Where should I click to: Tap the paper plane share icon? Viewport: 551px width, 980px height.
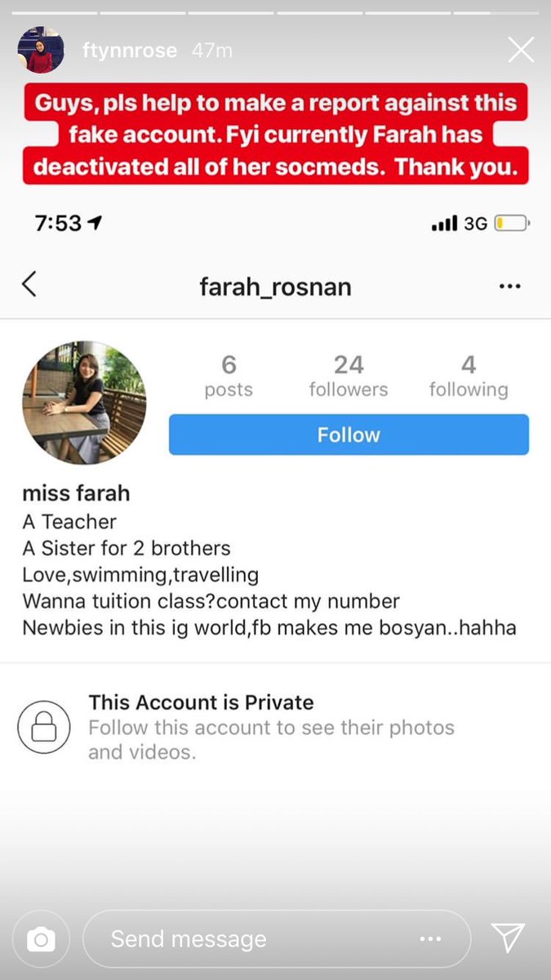tap(508, 938)
